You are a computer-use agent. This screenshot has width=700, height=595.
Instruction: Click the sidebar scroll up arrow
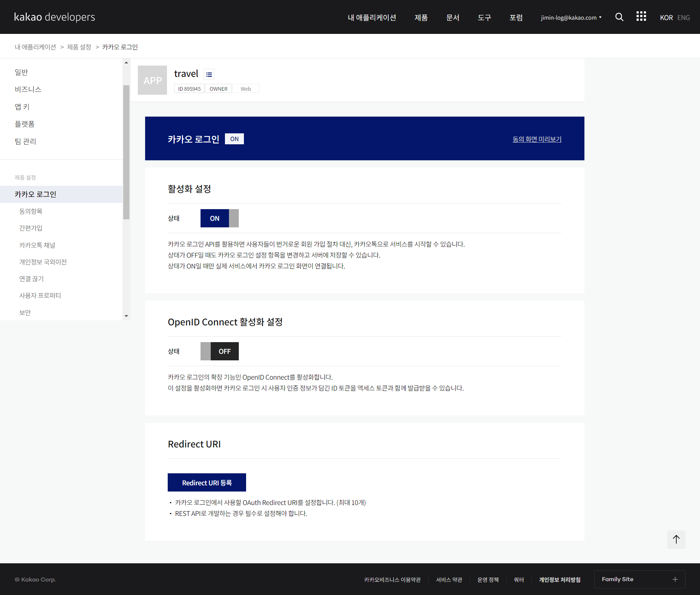point(126,63)
